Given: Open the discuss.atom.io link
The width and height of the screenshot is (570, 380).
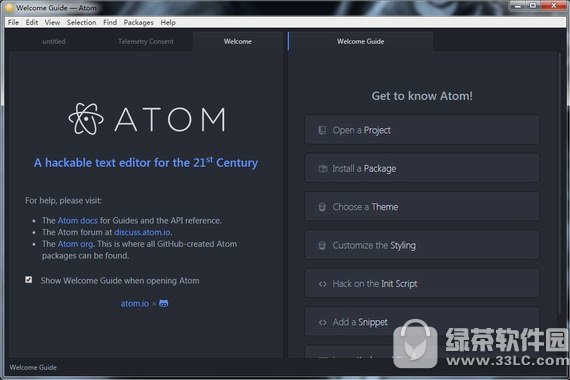Looking at the screenshot, I should pos(142,232).
